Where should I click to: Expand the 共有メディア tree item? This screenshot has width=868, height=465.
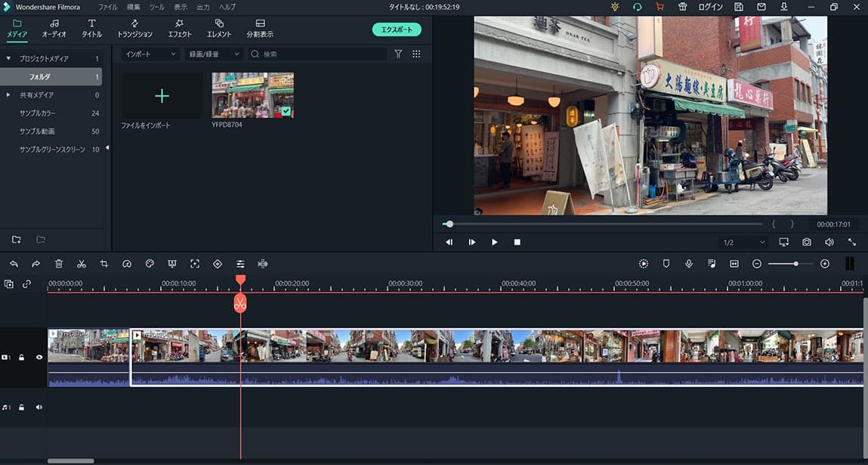(x=8, y=95)
